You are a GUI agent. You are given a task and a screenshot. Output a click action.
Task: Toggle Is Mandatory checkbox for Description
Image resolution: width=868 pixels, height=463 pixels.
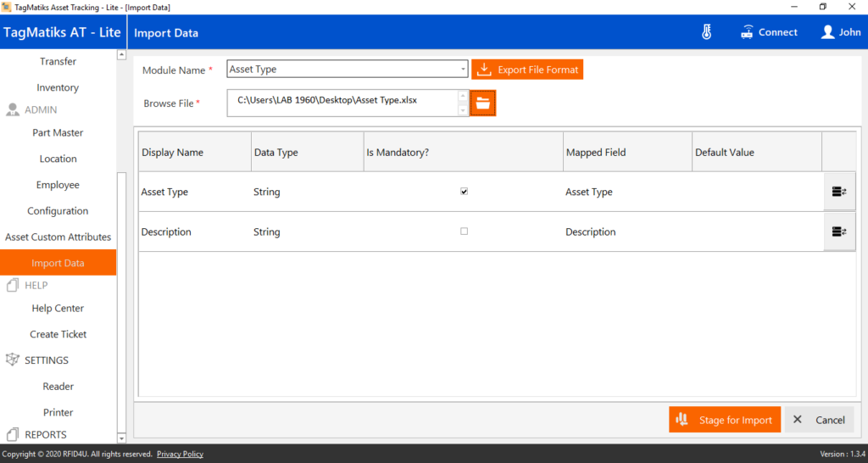(x=464, y=231)
